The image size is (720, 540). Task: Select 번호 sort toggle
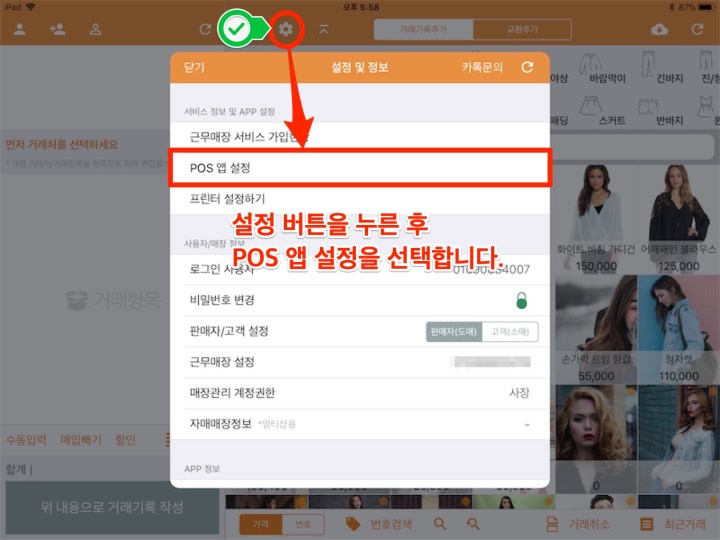pos(303,524)
